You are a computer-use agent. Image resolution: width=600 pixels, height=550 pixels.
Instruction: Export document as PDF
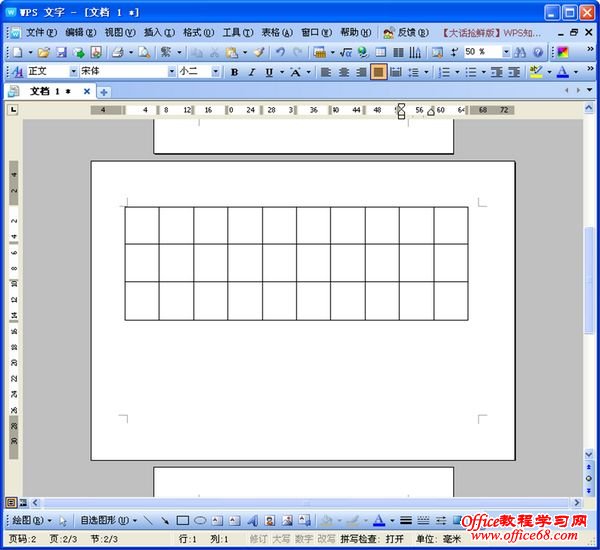tap(96, 52)
